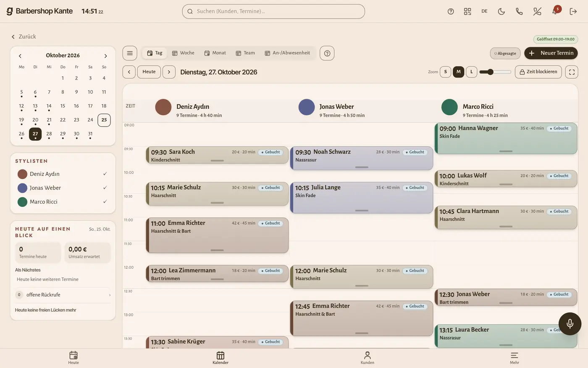Screen dimensions: 588x368
Task: Toggle Jonas Weber stylist visibility
Action: [63, 188]
